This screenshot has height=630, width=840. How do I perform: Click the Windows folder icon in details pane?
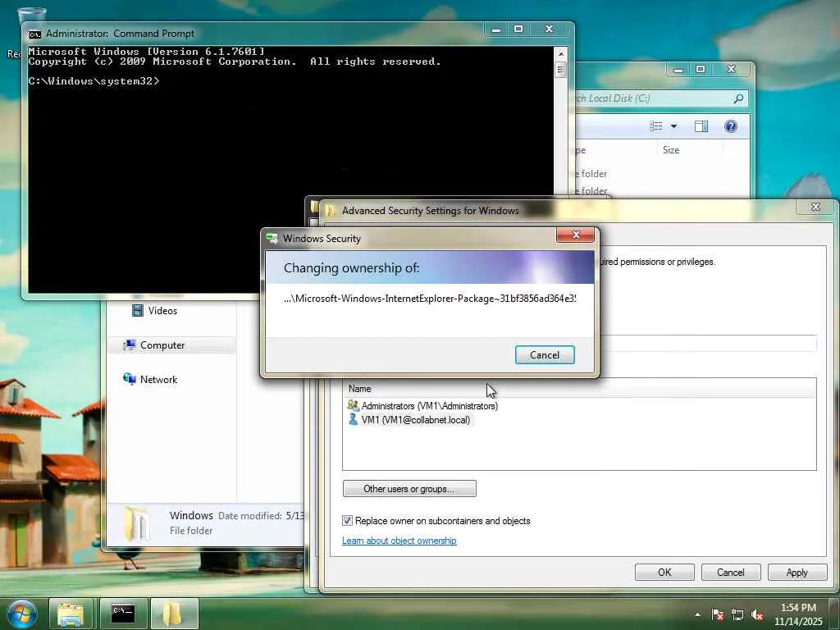137,524
